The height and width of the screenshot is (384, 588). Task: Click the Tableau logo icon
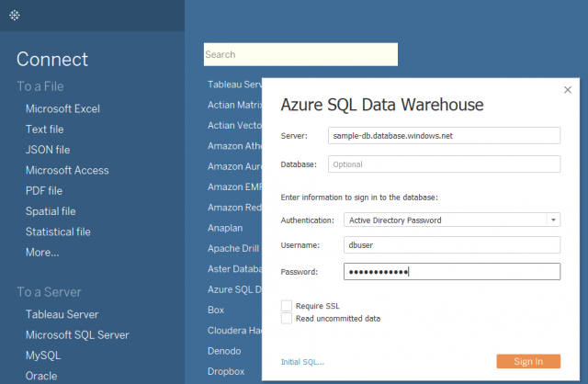click(x=15, y=16)
